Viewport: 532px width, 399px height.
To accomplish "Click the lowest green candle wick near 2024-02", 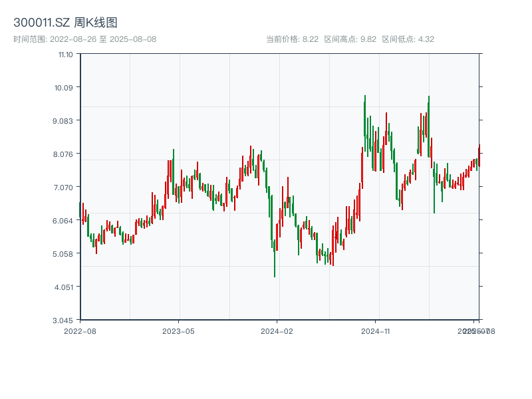I will [x=275, y=269].
